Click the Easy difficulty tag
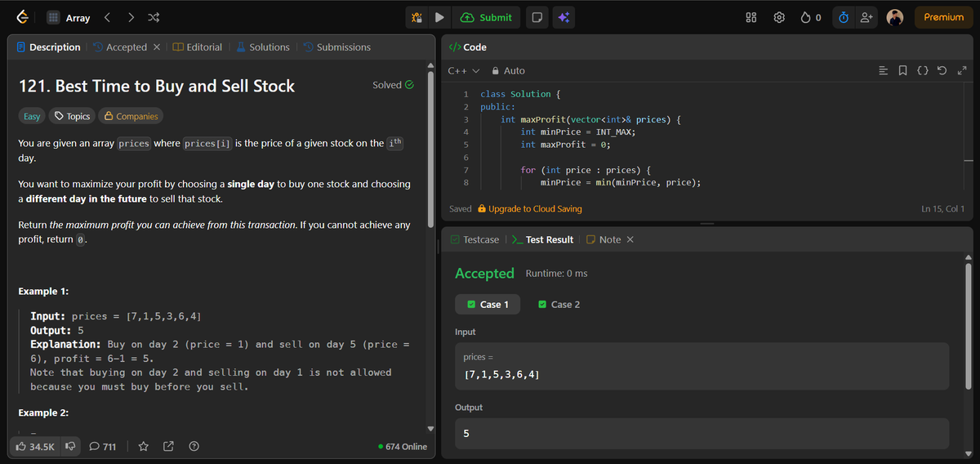This screenshot has width=980, height=464. pyautogui.click(x=32, y=116)
